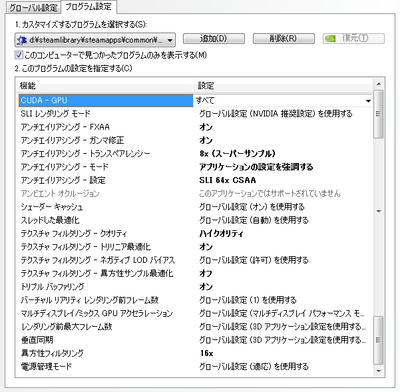The width and height of the screenshot is (400, 392).
Task: Select the 垂直同期 row
Action: coord(195,340)
